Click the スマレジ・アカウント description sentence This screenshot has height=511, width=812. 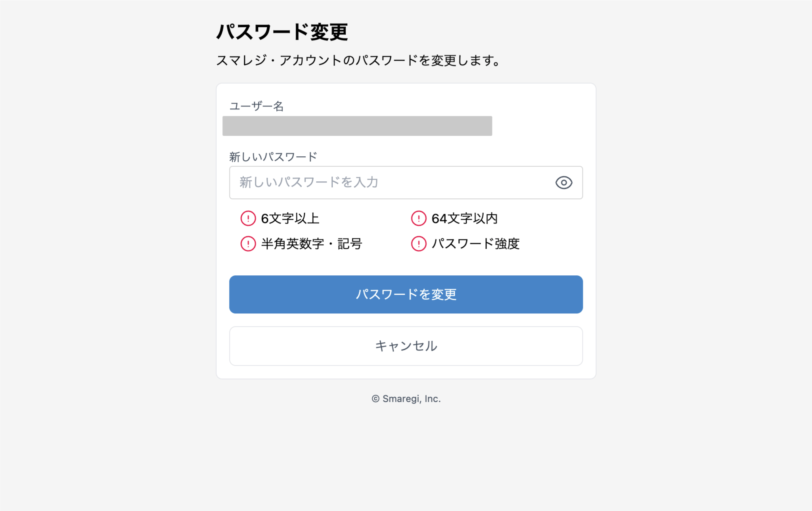pos(358,61)
